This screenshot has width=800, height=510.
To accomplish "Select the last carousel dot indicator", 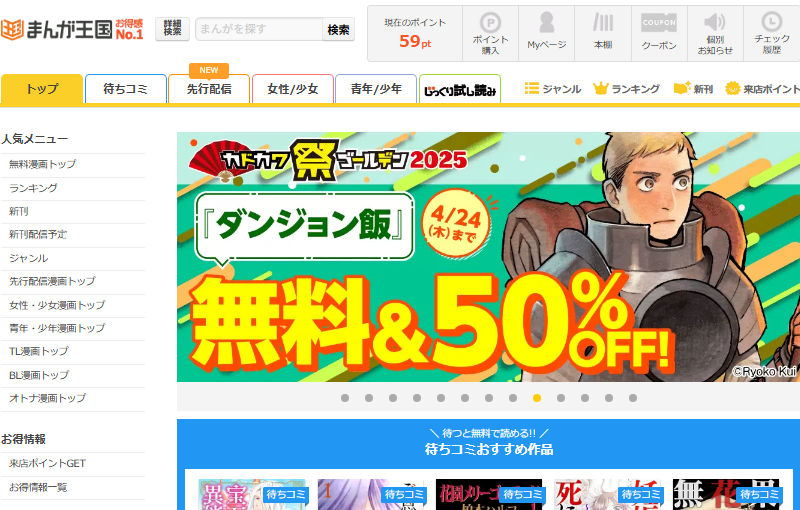I will coord(633,398).
